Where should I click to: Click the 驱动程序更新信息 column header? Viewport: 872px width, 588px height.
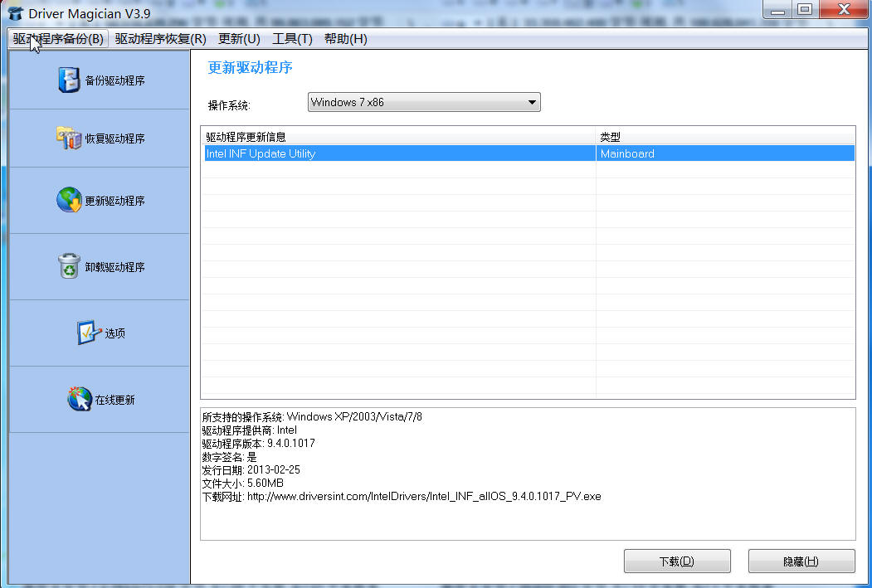[x=398, y=137]
